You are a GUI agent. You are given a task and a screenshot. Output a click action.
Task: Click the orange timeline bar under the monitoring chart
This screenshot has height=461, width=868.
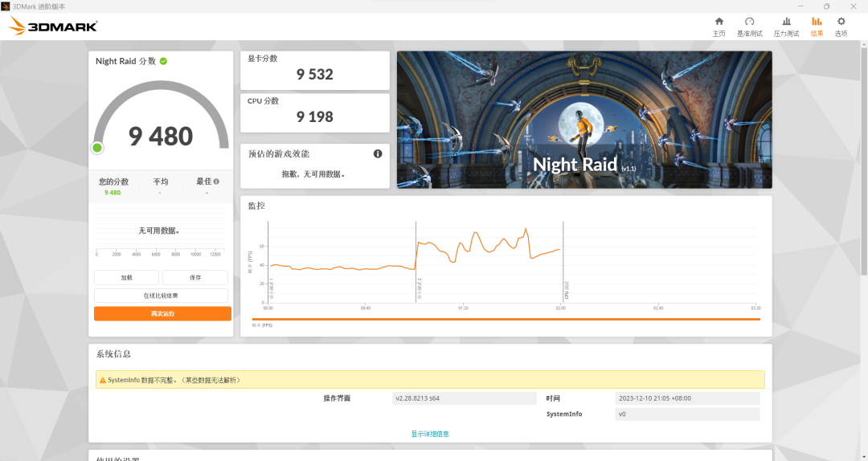point(506,320)
